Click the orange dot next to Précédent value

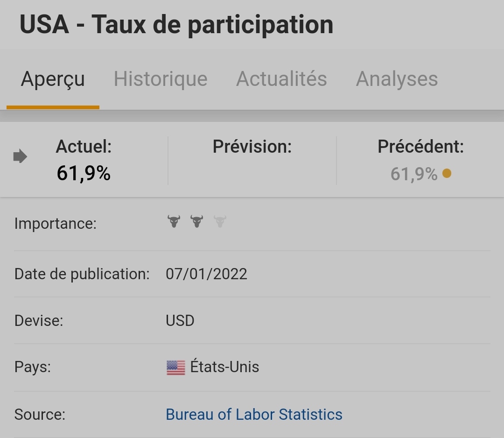(x=447, y=174)
